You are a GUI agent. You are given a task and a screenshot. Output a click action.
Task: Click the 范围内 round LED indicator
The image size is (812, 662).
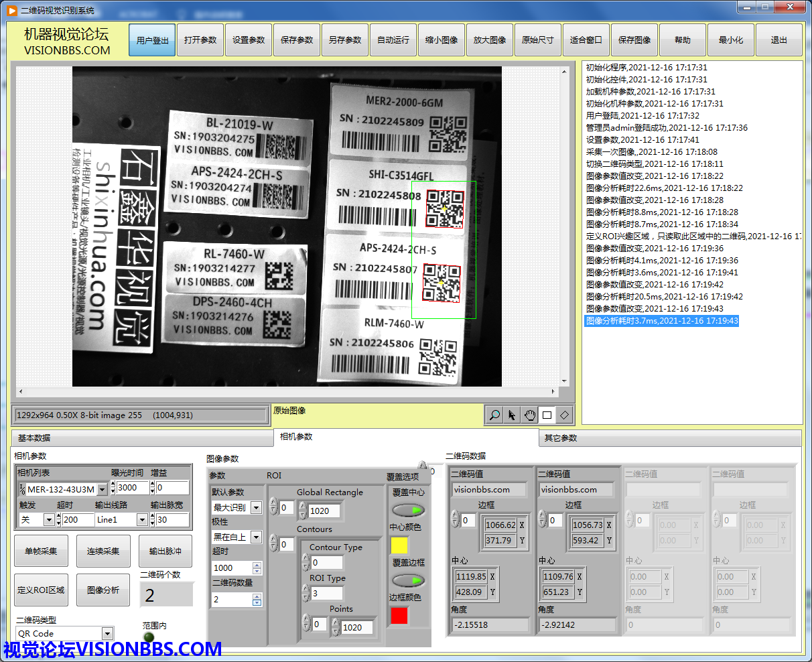(x=149, y=637)
